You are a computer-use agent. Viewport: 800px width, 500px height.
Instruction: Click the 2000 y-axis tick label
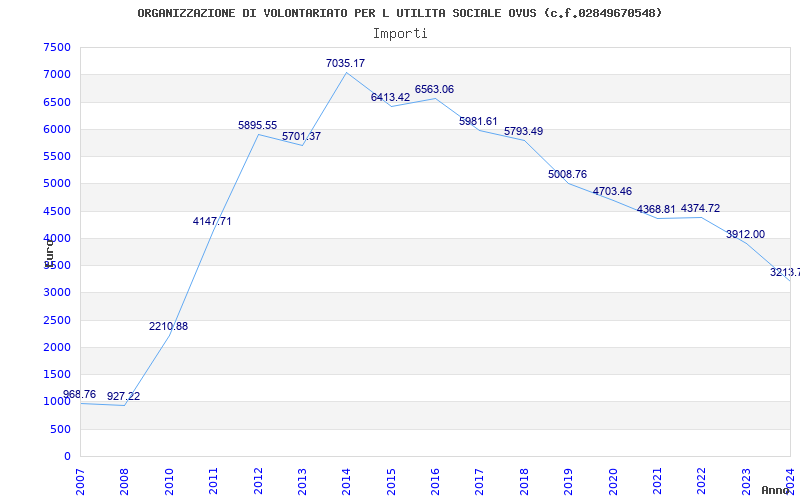click(57, 347)
